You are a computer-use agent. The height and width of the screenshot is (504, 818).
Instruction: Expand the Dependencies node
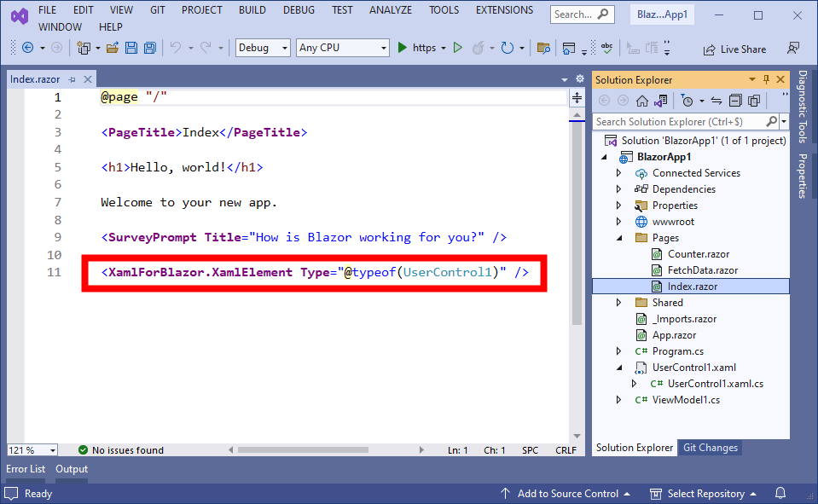618,188
